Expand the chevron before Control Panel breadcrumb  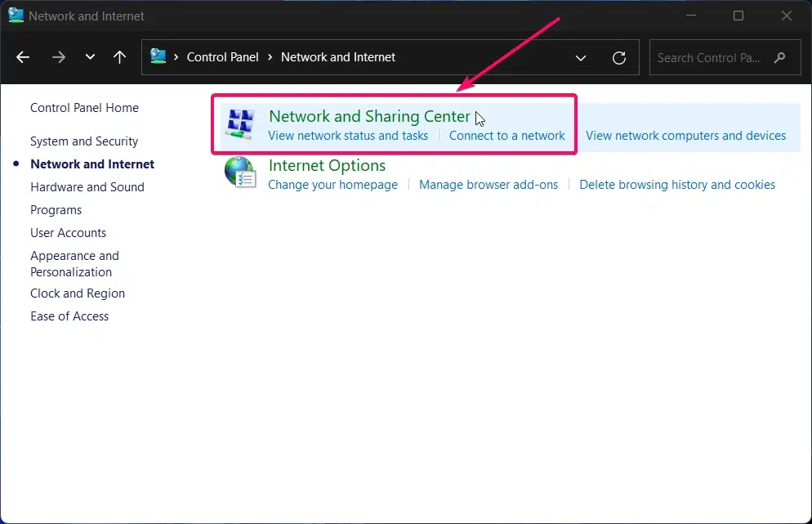point(176,57)
